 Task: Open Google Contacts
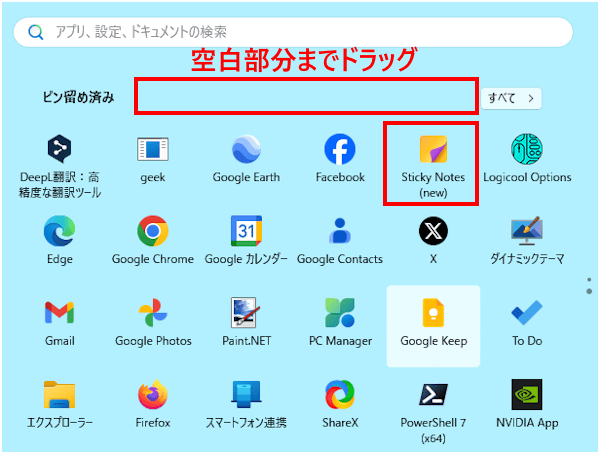340,240
